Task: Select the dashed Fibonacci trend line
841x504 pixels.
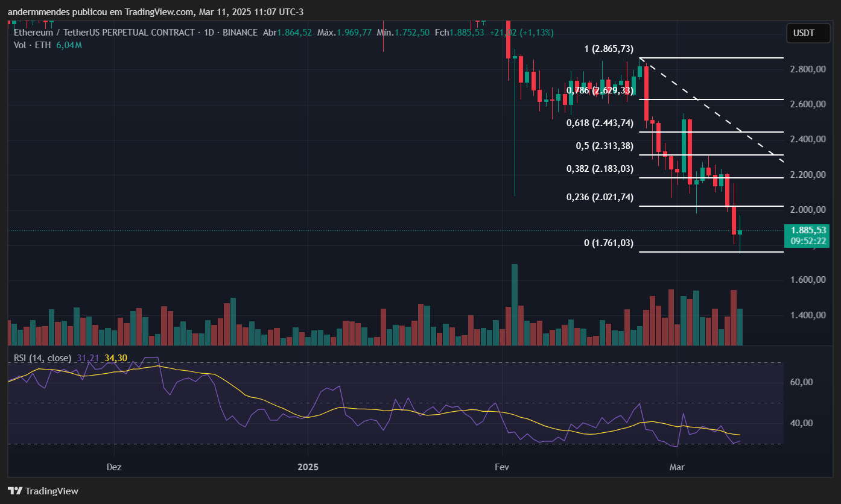Action: (712, 110)
